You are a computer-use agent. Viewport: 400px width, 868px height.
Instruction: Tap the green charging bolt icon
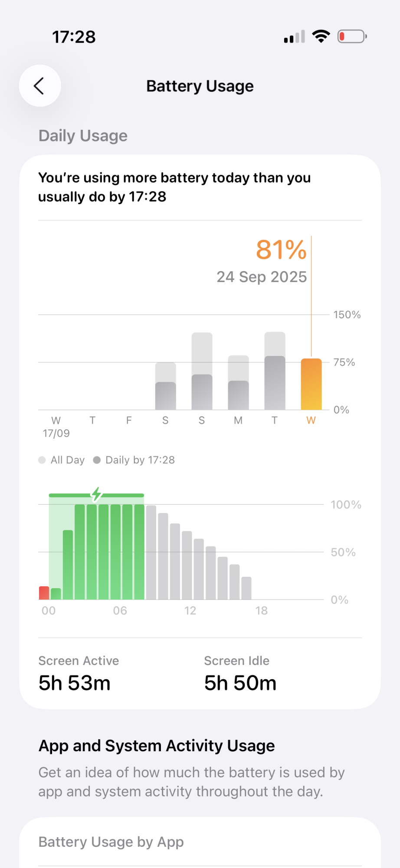[97, 494]
